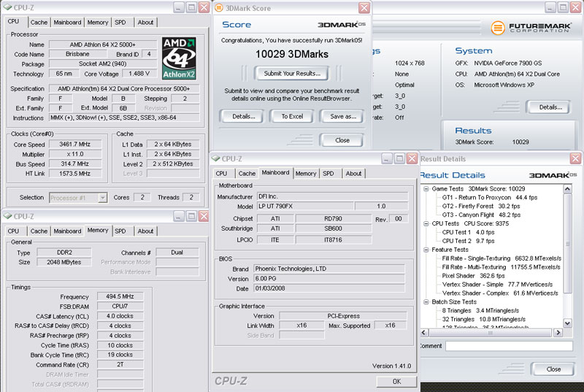
Task: Click the Futuremark Corporation logo
Action: (x=531, y=28)
